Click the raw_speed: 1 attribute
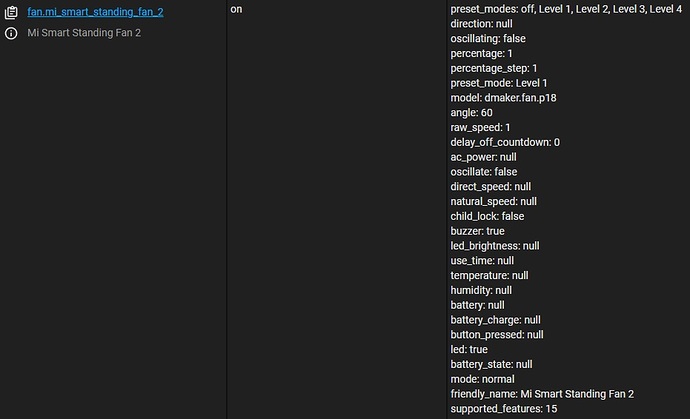 [480, 128]
